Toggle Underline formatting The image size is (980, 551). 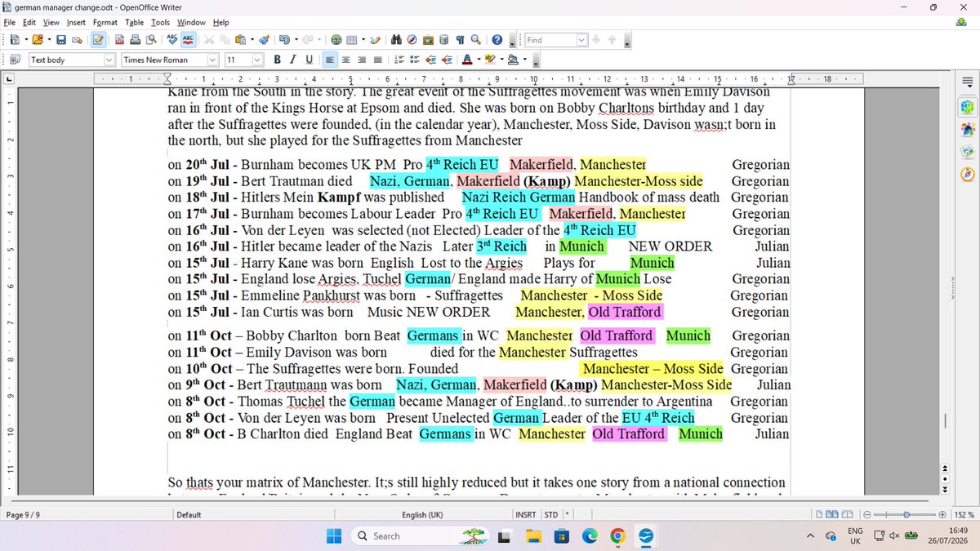309,60
